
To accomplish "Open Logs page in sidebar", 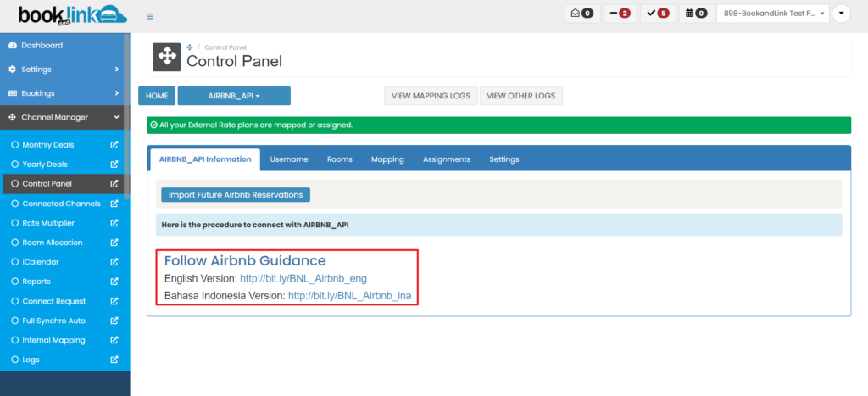I will (31, 360).
